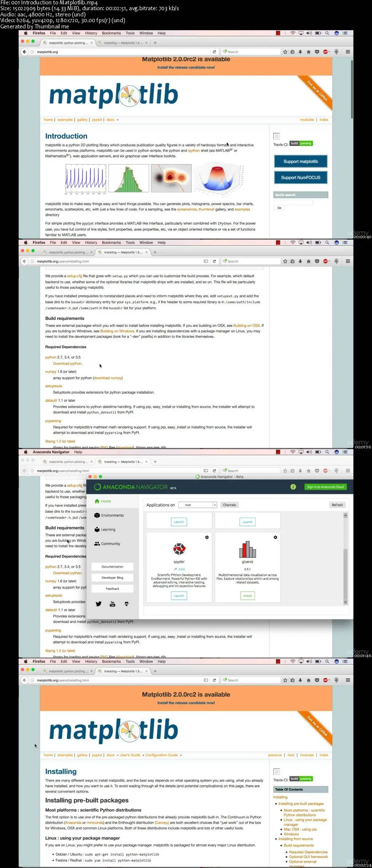372x868 pixels.
Task: Click the Canopy link on the Installing page
Action: tap(162, 823)
